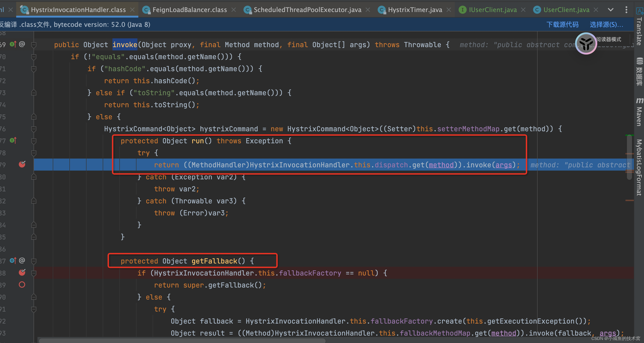Click the inline hint method: "public abstract" on highlighted line
Image resolution: width=644 pixels, height=343 pixels.
580,165
